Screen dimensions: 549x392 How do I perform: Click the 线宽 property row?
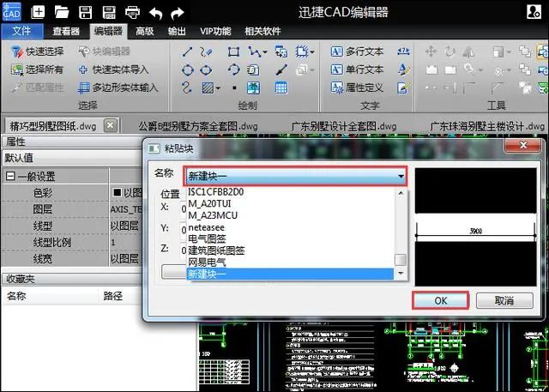coord(72,259)
